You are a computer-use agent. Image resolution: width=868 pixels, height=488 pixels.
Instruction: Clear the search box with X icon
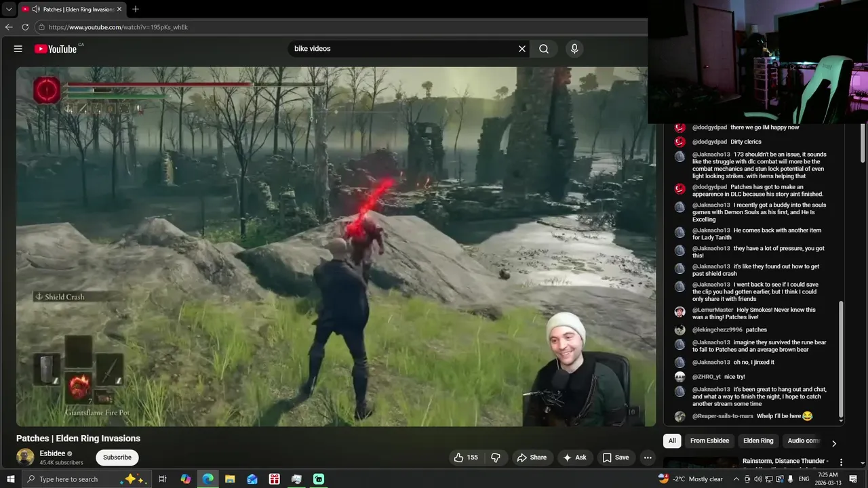[x=522, y=49]
